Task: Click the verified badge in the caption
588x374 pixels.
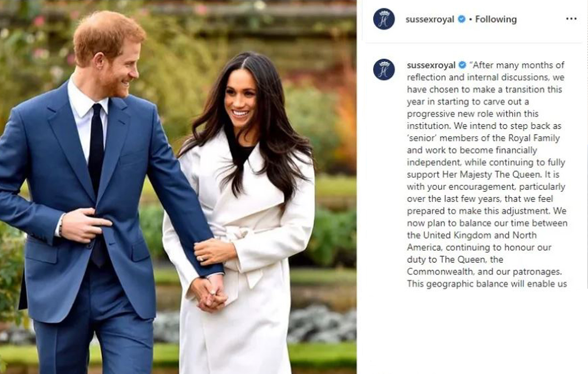Action: [x=462, y=65]
